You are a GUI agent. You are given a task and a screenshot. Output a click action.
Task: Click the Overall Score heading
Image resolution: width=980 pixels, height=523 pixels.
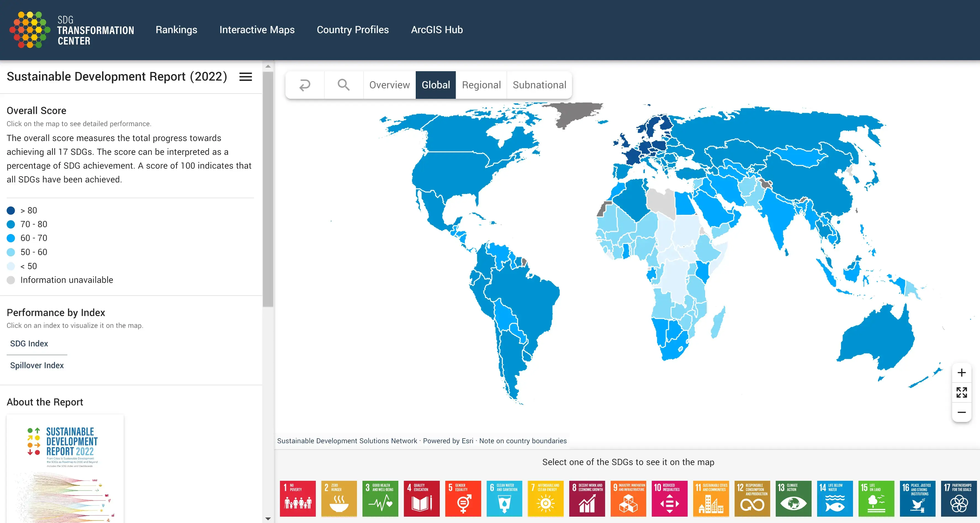click(x=36, y=111)
